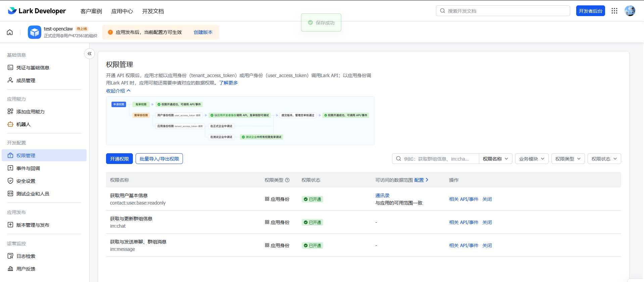Click 关闭 for the im:chat permission

coord(487,222)
